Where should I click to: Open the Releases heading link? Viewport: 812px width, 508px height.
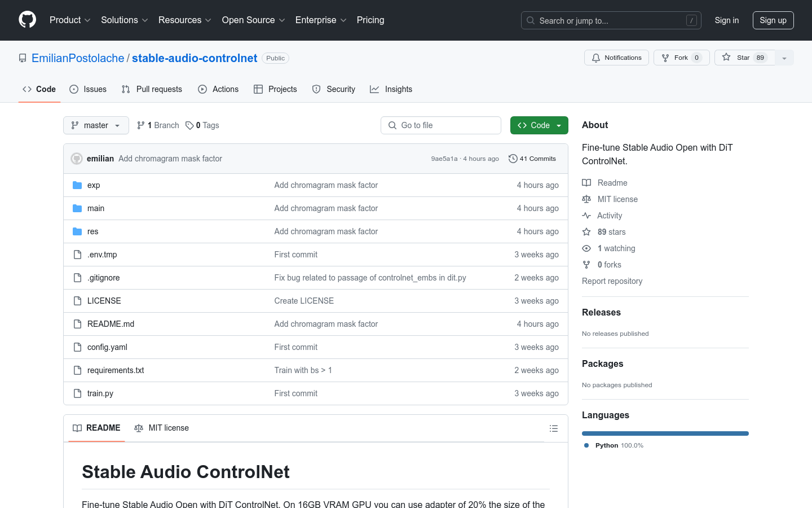[601, 313]
